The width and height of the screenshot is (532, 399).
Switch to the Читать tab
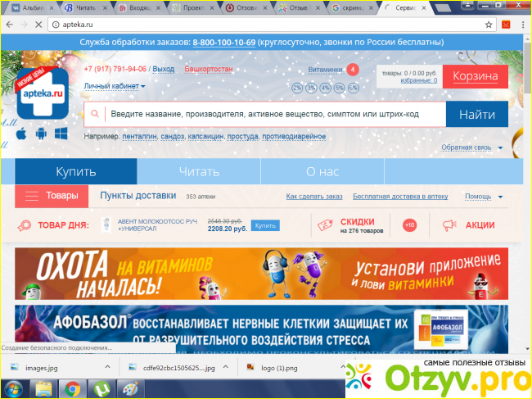point(199,172)
